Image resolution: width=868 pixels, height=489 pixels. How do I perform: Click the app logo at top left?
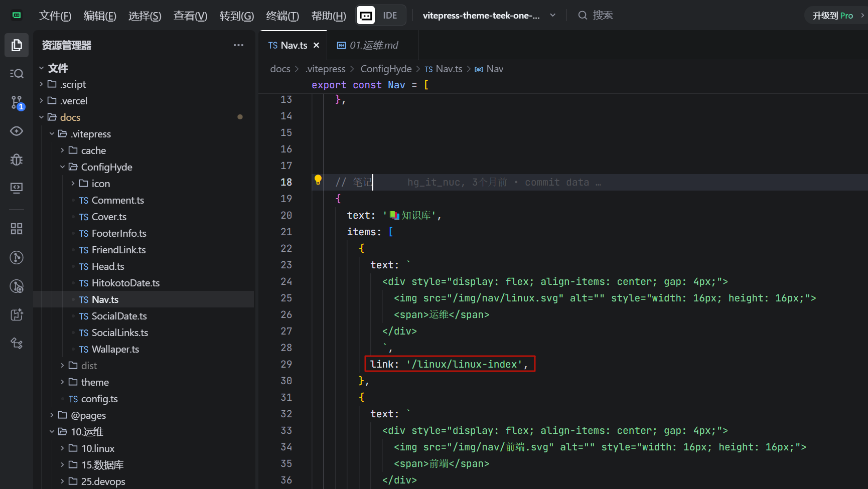point(17,16)
